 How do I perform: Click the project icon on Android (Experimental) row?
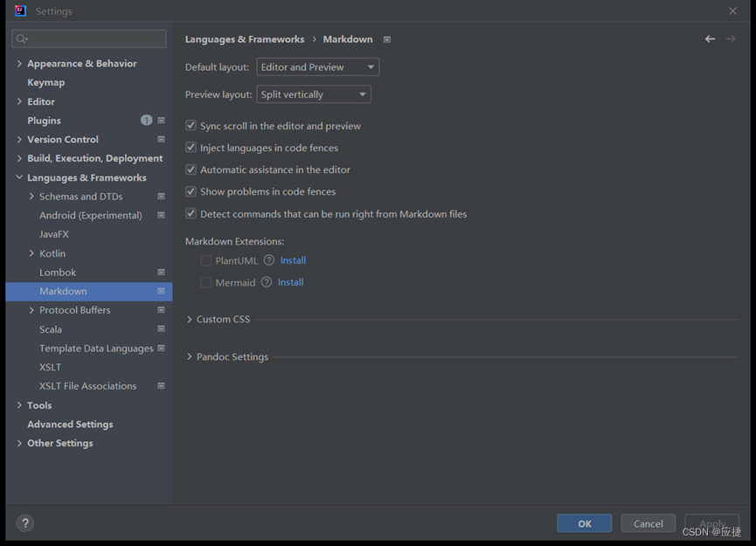[161, 215]
